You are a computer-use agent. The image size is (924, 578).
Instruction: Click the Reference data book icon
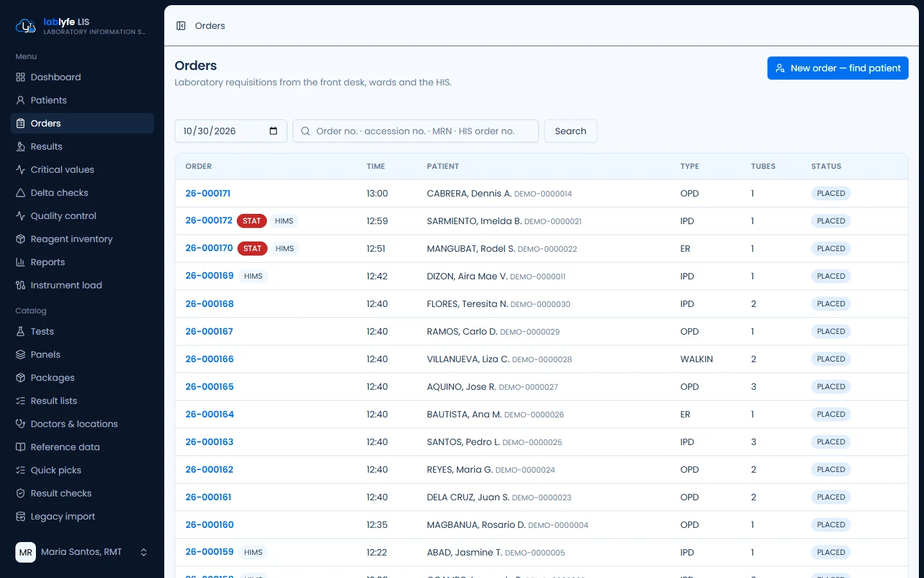coord(21,447)
